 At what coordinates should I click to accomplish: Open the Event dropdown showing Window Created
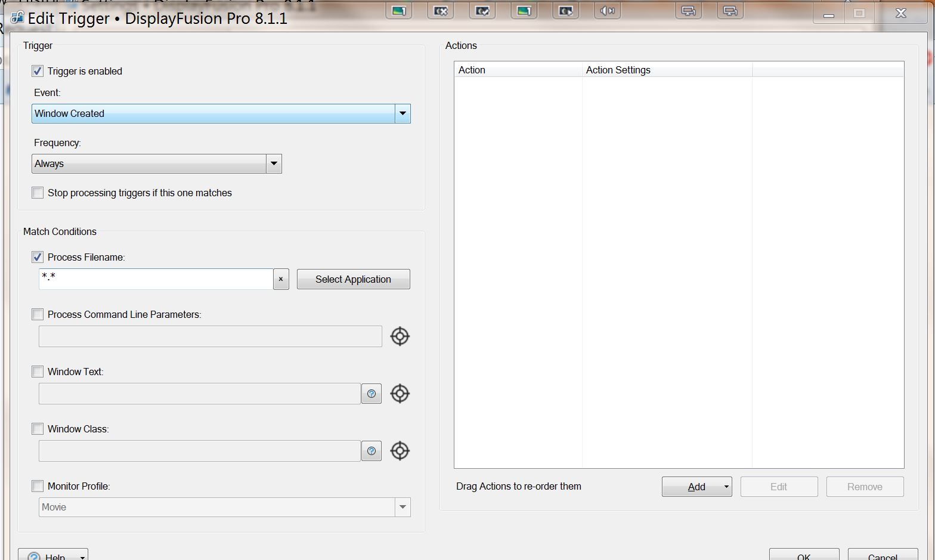(x=403, y=113)
